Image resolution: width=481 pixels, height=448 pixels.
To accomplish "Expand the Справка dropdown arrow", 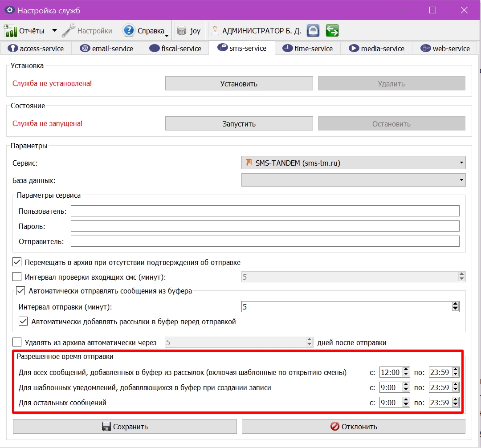I will [x=167, y=36].
